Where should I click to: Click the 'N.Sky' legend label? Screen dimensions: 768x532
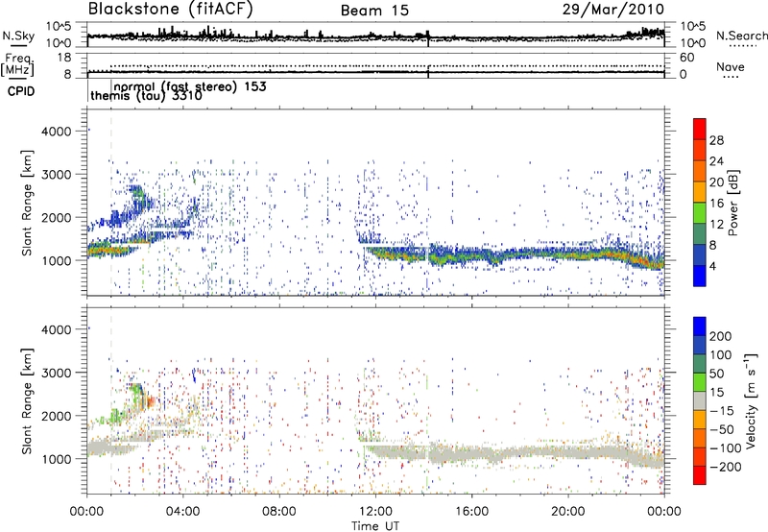(18, 36)
